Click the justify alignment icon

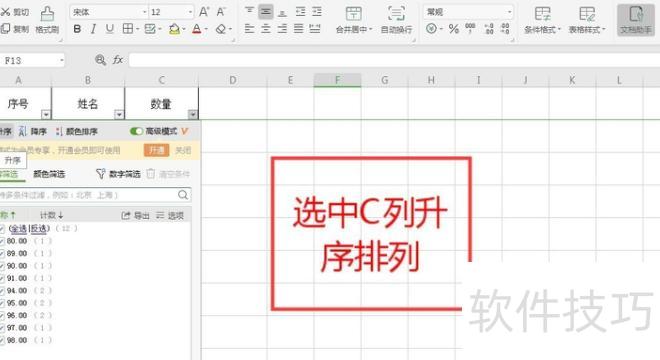(x=298, y=29)
